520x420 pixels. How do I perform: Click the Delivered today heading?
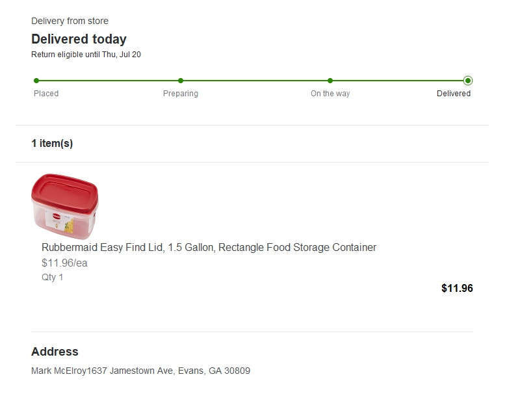79,39
